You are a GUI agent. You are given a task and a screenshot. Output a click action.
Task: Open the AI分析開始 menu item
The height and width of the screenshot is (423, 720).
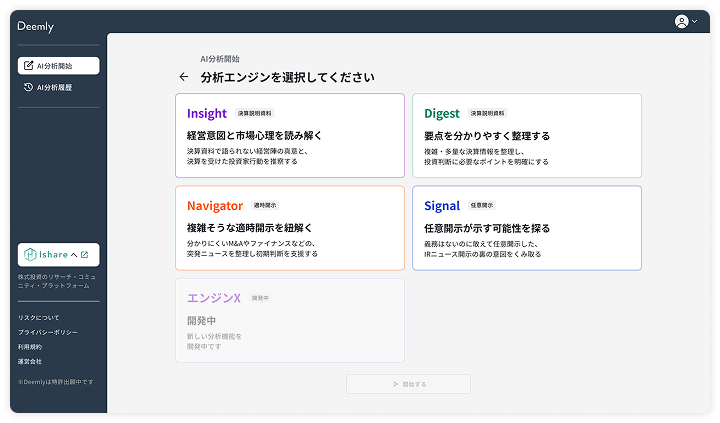58,66
